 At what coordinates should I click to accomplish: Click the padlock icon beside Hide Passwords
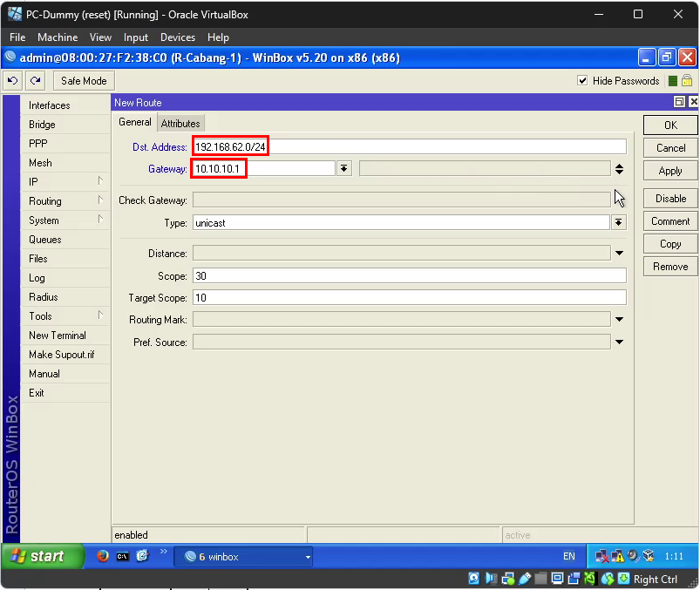pyautogui.click(x=687, y=81)
